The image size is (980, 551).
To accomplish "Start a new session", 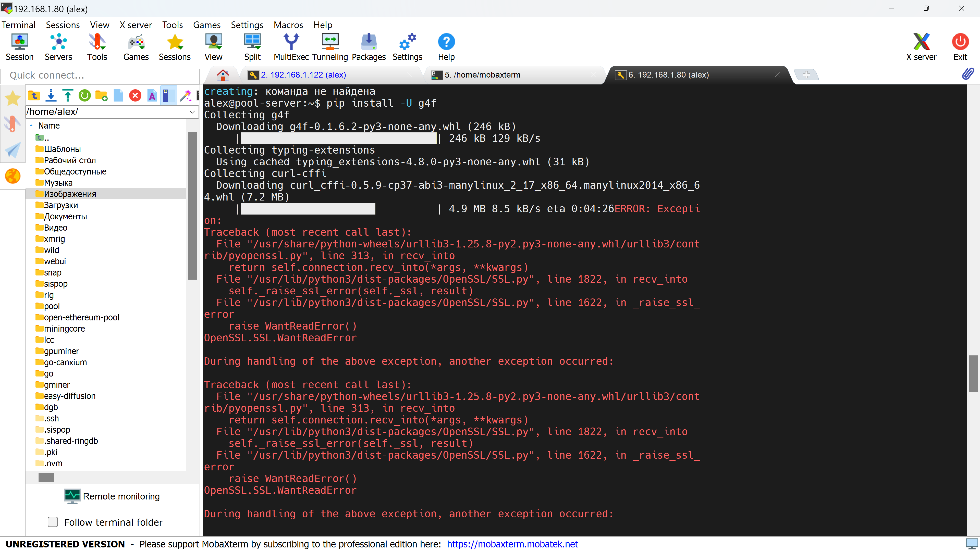I will (19, 46).
